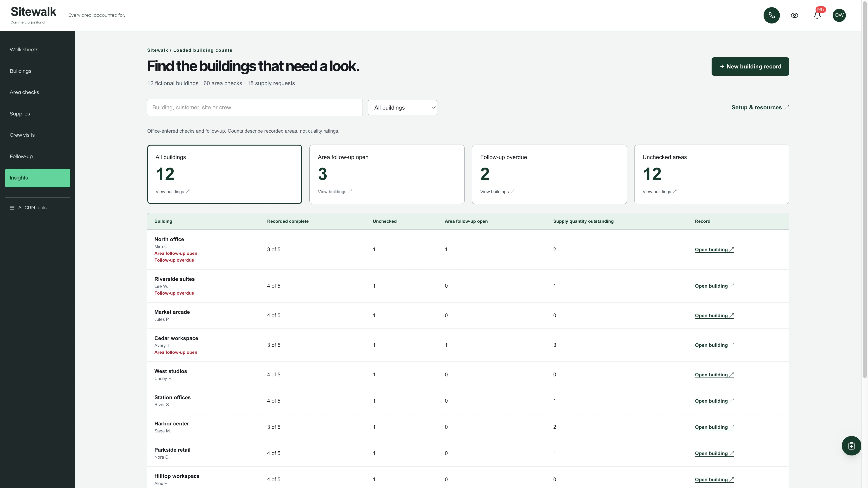
Task: Toggle the eye visibility icon in header
Action: (794, 15)
